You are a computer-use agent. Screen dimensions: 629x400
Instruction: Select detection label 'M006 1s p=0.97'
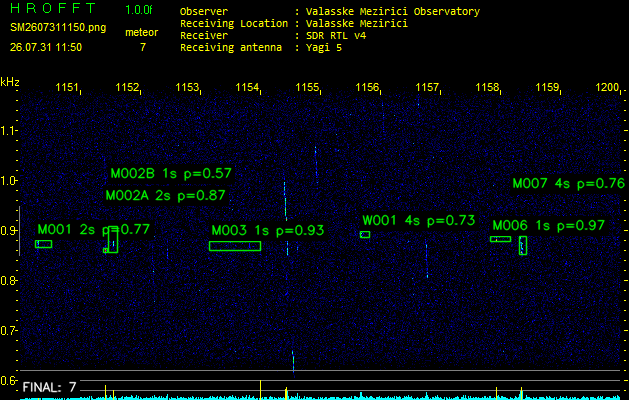coord(548,226)
